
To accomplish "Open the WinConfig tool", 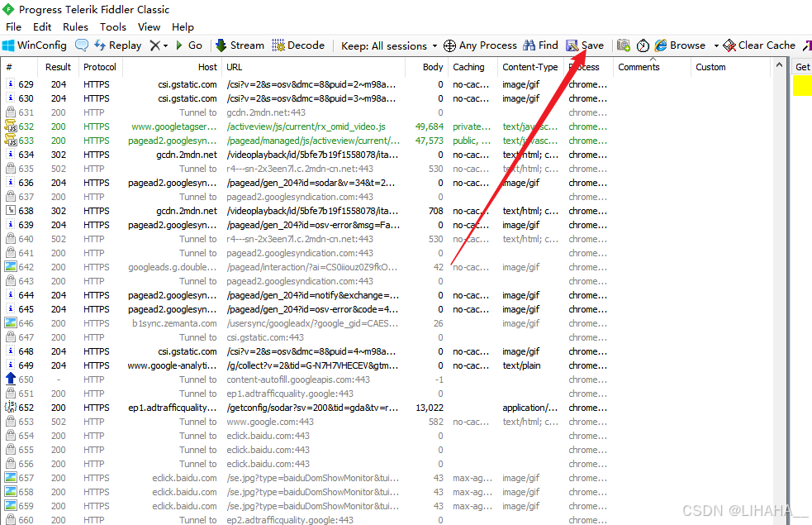I will pos(35,45).
